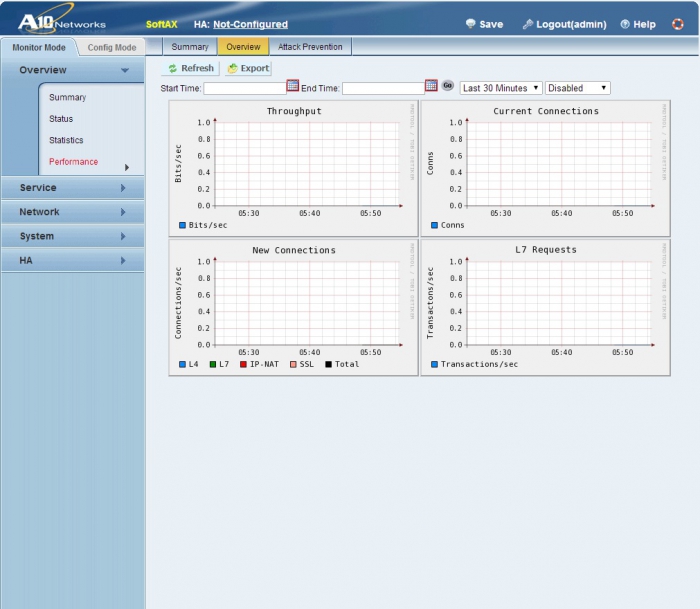This screenshot has height=609, width=700.
Task: Click the Logout key icon
Action: (528, 24)
